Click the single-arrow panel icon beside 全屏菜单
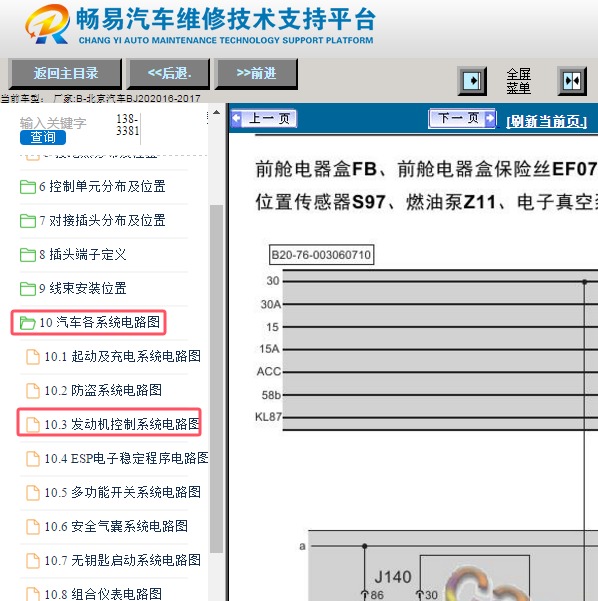 coord(472,81)
